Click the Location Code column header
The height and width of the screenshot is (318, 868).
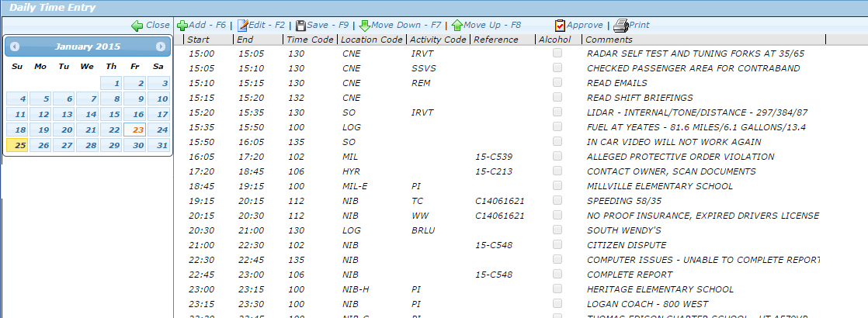pyautogui.click(x=371, y=40)
